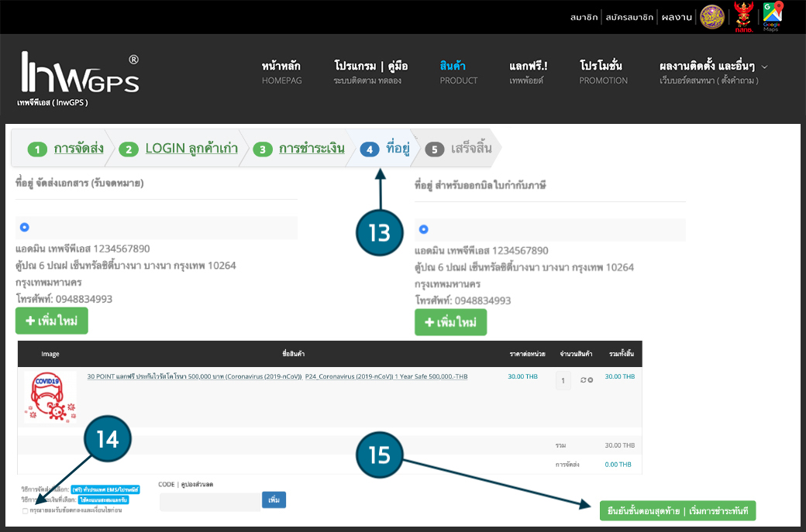Open the PROMOTION menu item

click(x=603, y=72)
